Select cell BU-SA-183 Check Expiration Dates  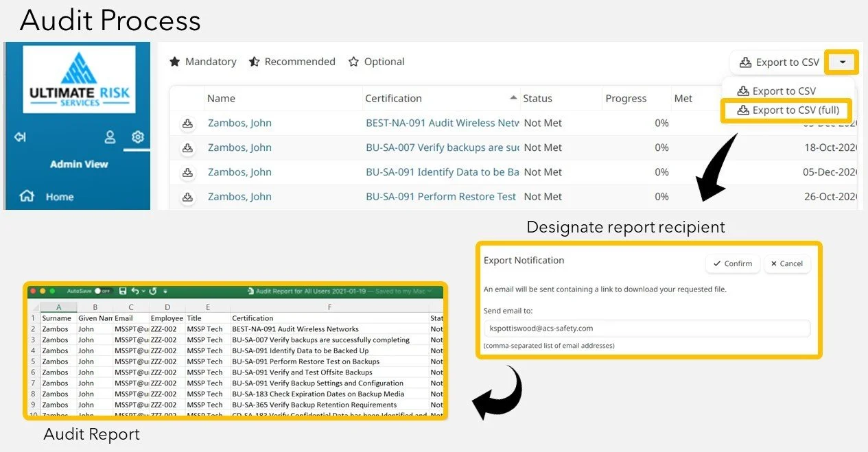[x=329, y=394]
